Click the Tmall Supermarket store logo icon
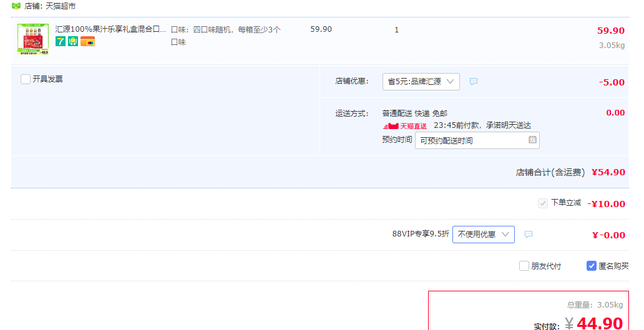The width and height of the screenshot is (644, 330). pos(16,6)
